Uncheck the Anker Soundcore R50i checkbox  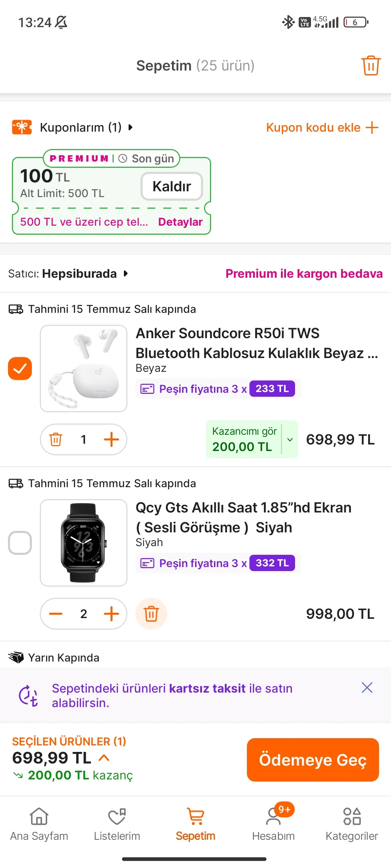(x=20, y=369)
